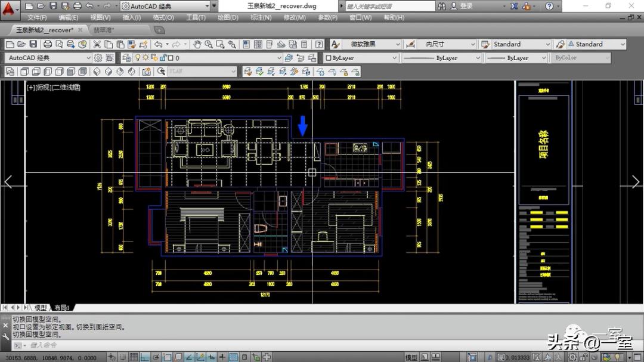
Task: Open the 绘图(D) menu
Action: (x=227, y=17)
